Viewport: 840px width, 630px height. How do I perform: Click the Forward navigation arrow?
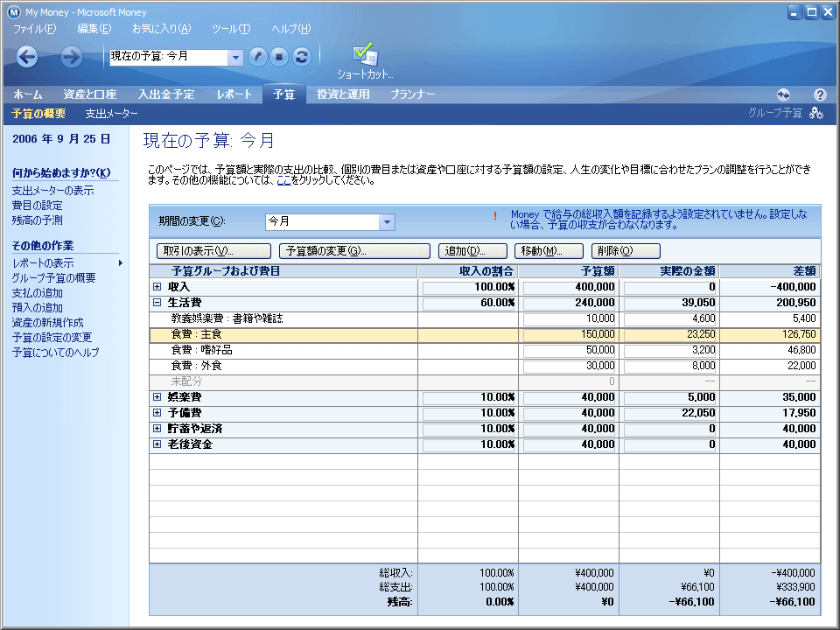71,56
